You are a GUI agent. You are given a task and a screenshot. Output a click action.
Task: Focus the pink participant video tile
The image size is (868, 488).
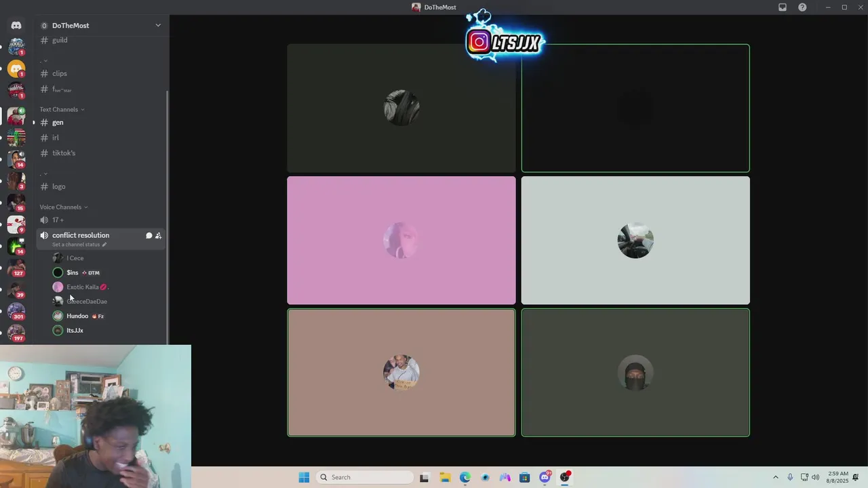(x=401, y=241)
